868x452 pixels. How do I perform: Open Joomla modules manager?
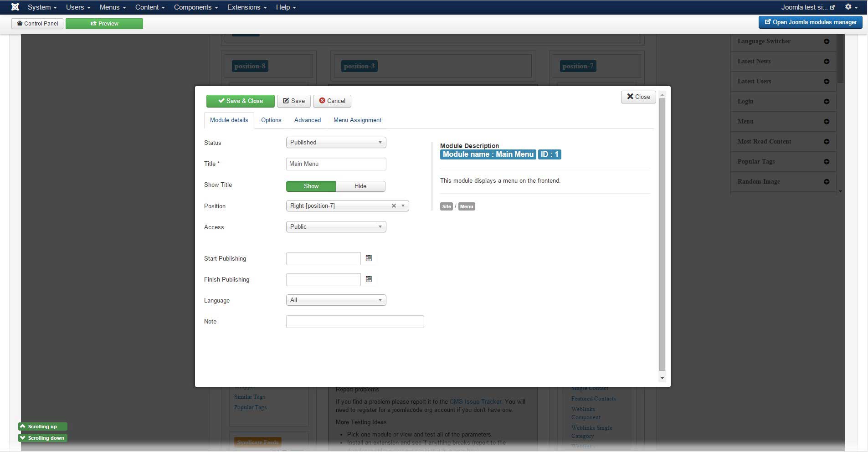pyautogui.click(x=810, y=22)
